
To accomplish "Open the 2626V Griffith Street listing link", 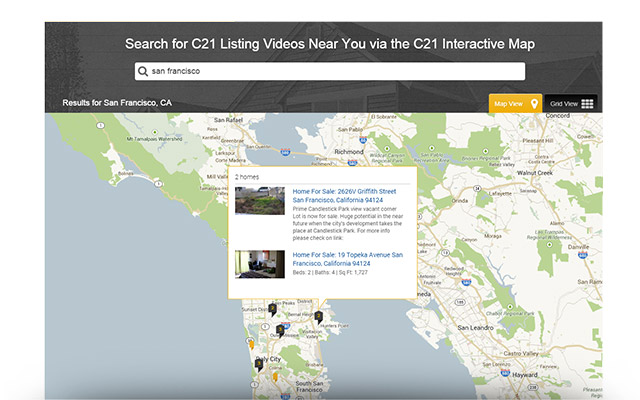I will pos(344,196).
